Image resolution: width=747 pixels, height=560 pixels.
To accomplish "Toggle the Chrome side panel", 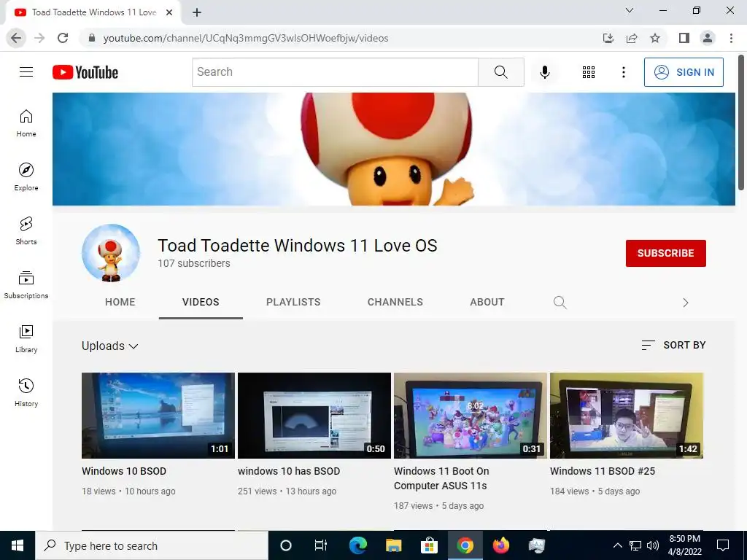I will tap(684, 38).
